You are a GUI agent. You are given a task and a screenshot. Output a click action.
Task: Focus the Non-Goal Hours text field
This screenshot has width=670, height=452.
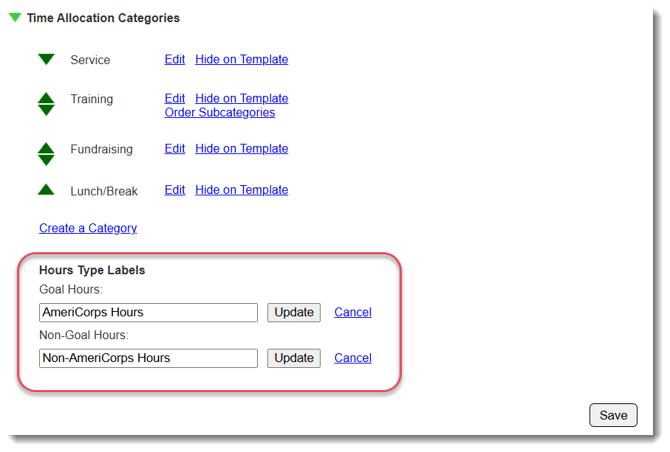click(x=148, y=358)
